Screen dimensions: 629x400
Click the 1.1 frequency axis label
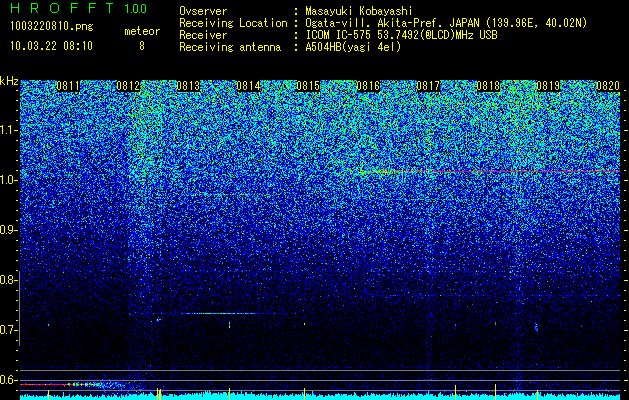point(8,130)
